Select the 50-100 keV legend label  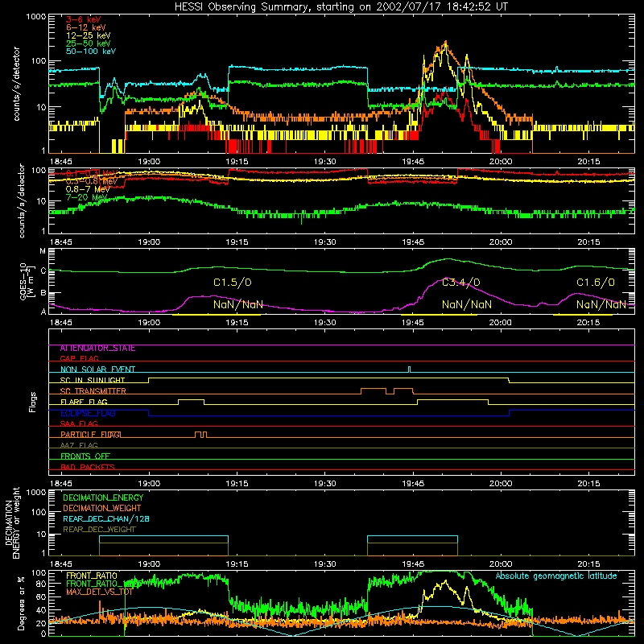click(x=91, y=52)
